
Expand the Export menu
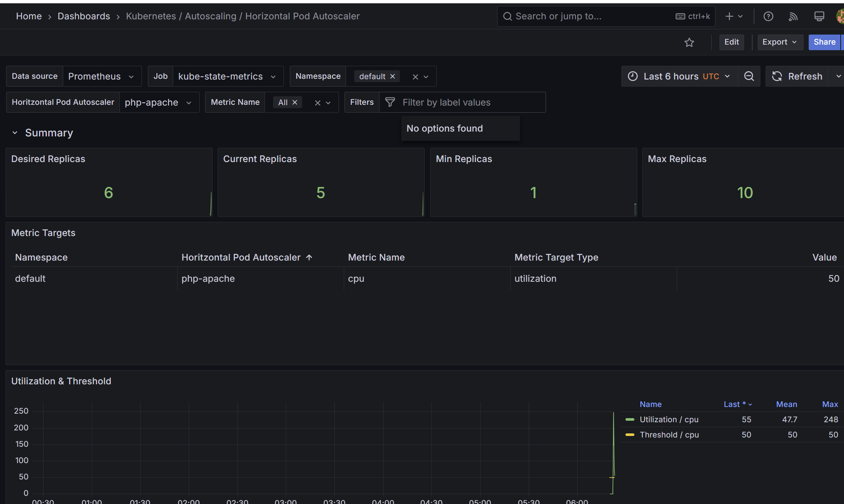(780, 42)
